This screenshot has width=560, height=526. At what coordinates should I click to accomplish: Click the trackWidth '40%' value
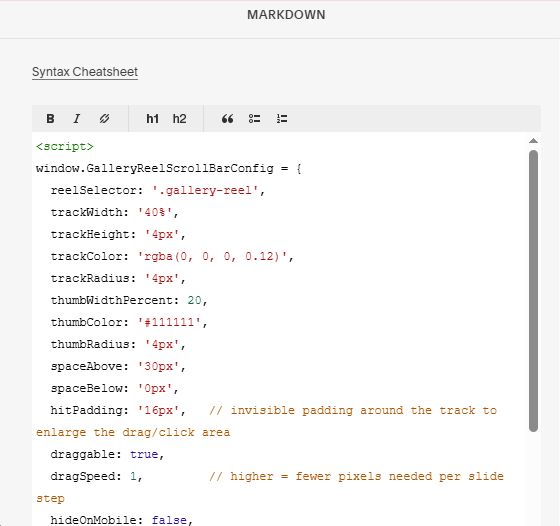click(155, 212)
